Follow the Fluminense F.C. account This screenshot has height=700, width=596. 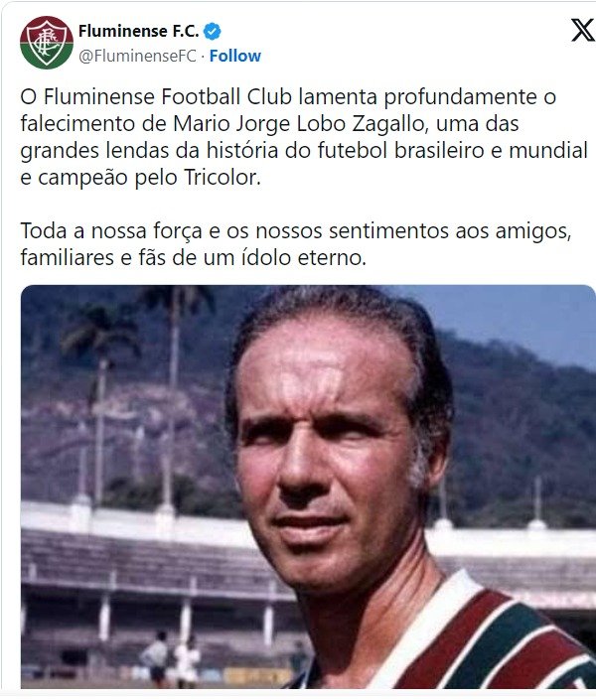click(x=235, y=56)
